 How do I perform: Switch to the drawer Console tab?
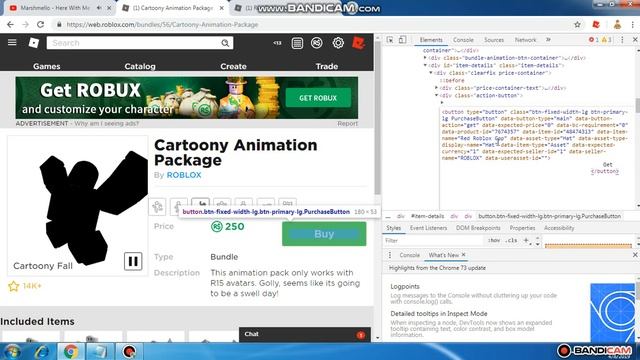[409, 255]
